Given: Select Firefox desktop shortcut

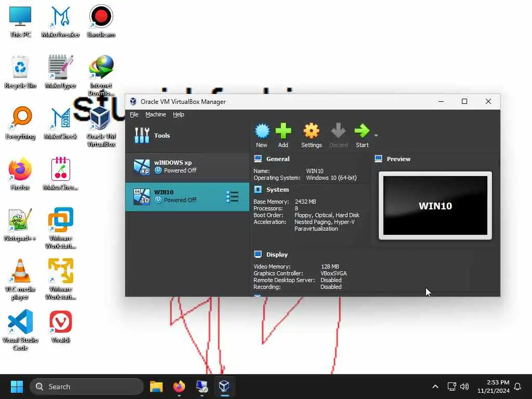Looking at the screenshot, I should (x=20, y=174).
